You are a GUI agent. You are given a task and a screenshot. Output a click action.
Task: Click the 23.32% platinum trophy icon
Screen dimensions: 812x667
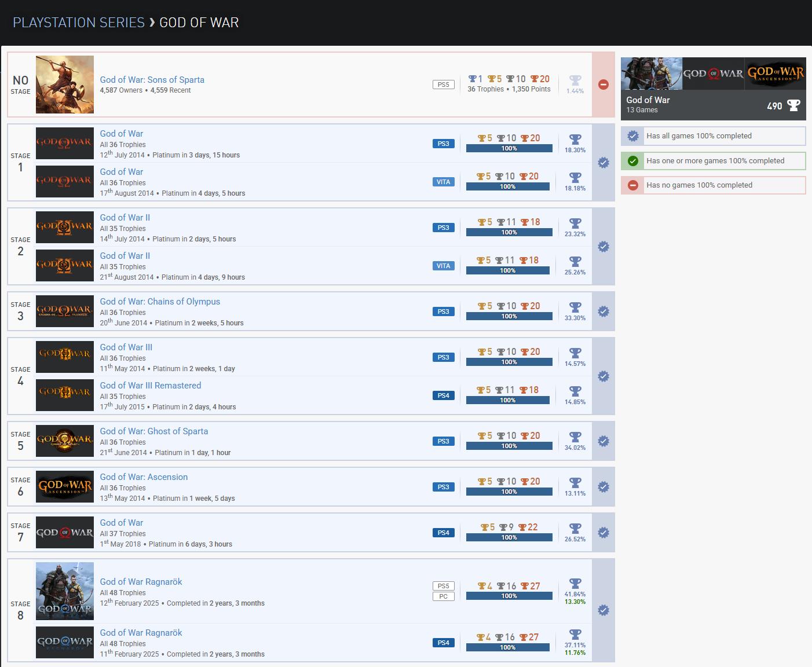(x=575, y=223)
